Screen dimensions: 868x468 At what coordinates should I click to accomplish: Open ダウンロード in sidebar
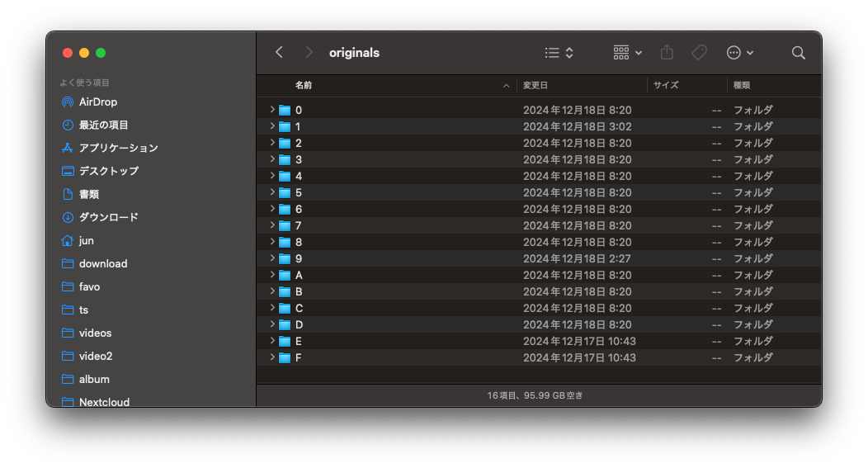coord(100,217)
